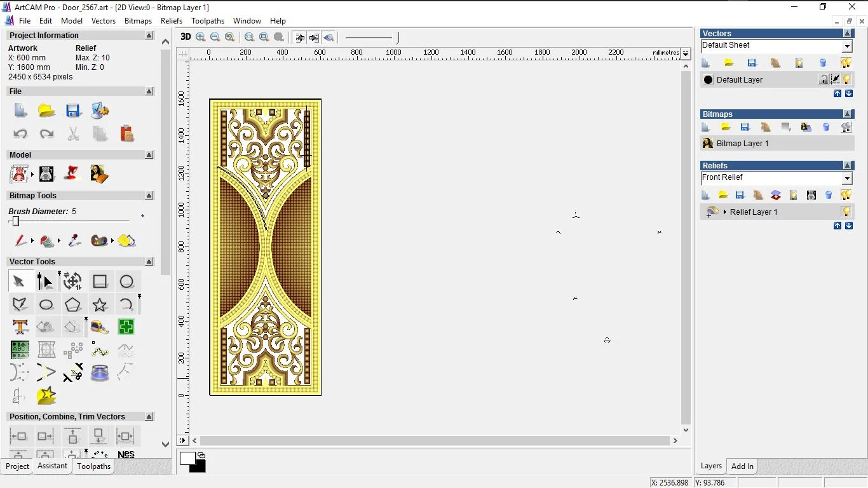Image resolution: width=868 pixels, height=488 pixels.
Task: Switch to the Toolpaths tab
Action: (x=93, y=466)
